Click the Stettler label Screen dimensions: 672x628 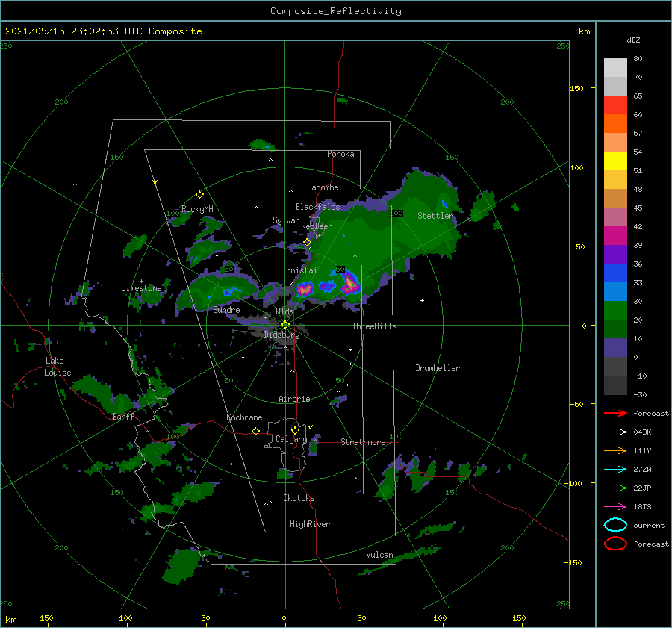pyautogui.click(x=435, y=216)
